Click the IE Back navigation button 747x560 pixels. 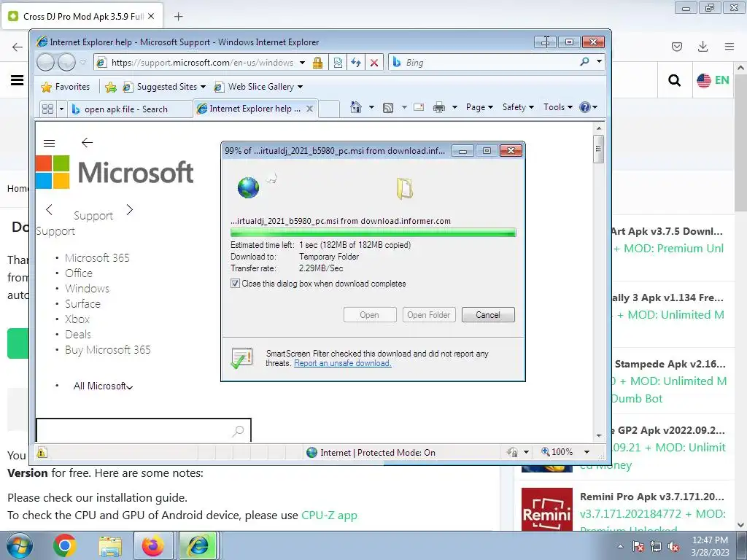coord(45,63)
